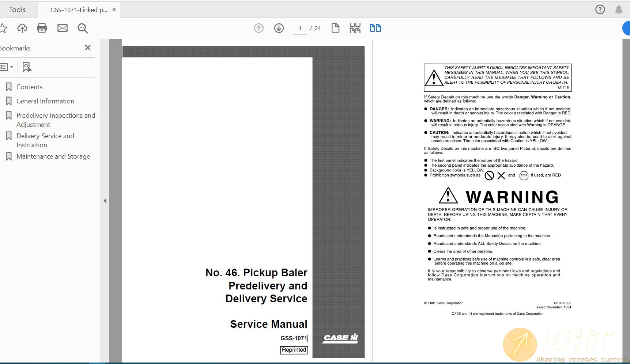Collapse the left navigation pane arrow
This screenshot has width=630, height=364.
pos(105,201)
